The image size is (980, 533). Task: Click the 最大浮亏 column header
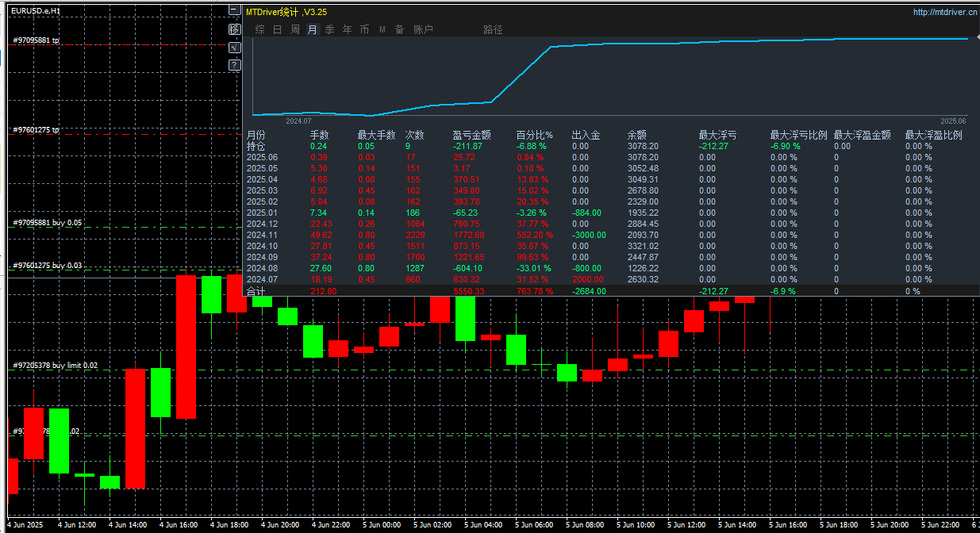[717, 135]
